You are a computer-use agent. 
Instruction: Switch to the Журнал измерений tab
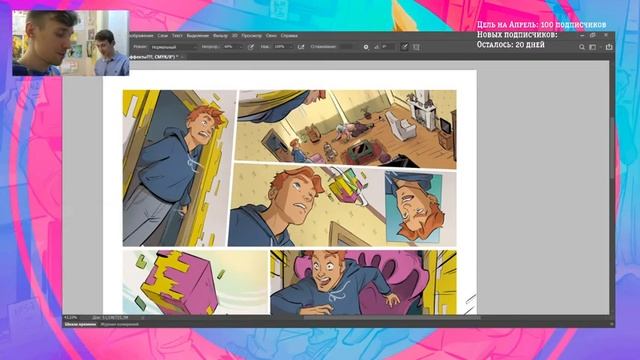[120, 324]
